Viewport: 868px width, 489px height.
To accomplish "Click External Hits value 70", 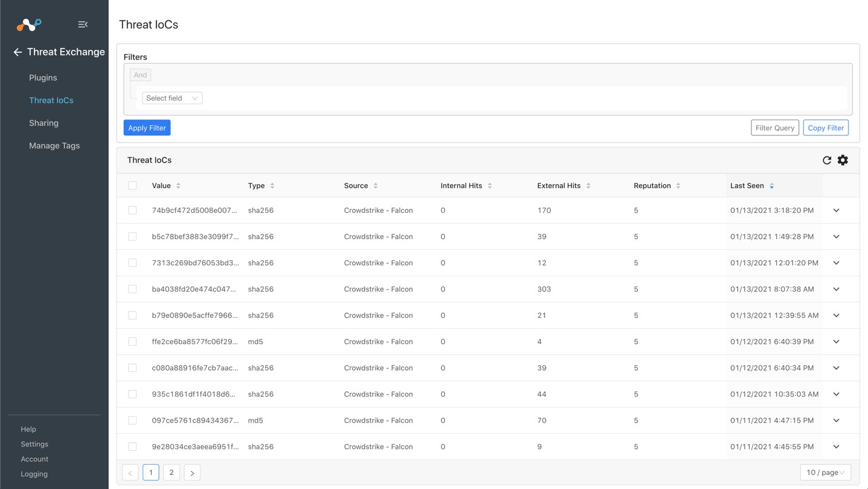I will pyautogui.click(x=542, y=420).
